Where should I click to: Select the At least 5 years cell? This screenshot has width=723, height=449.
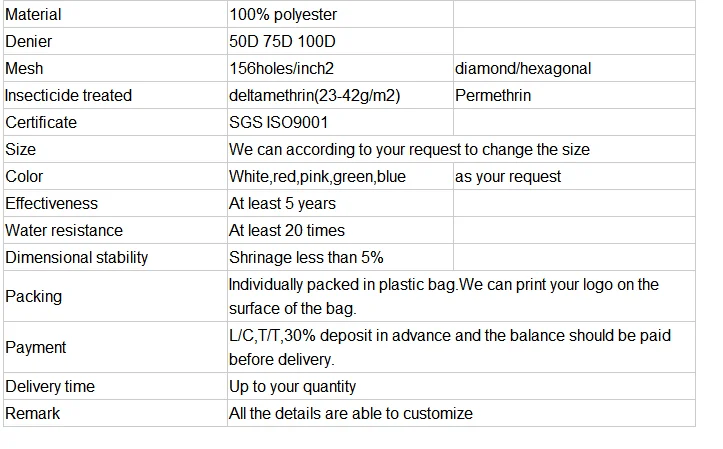pos(282,203)
